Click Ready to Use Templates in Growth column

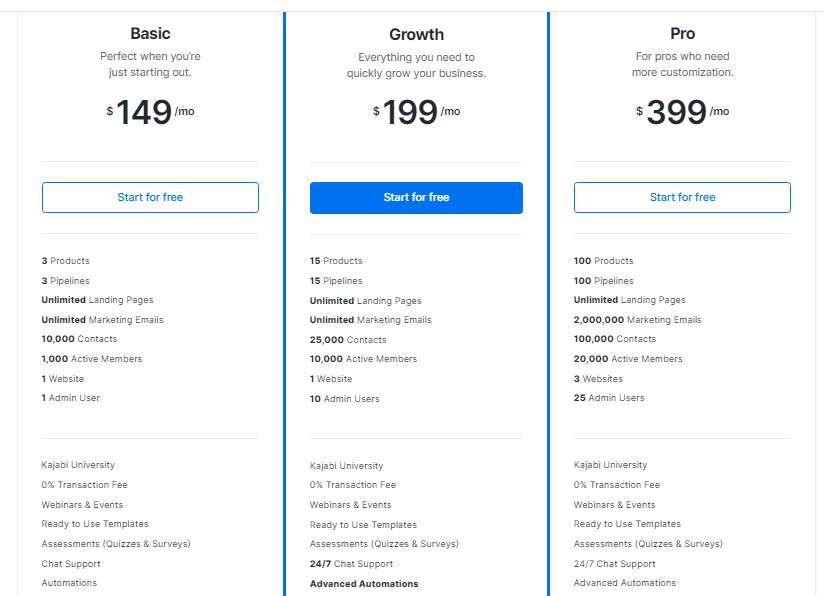[x=363, y=525]
